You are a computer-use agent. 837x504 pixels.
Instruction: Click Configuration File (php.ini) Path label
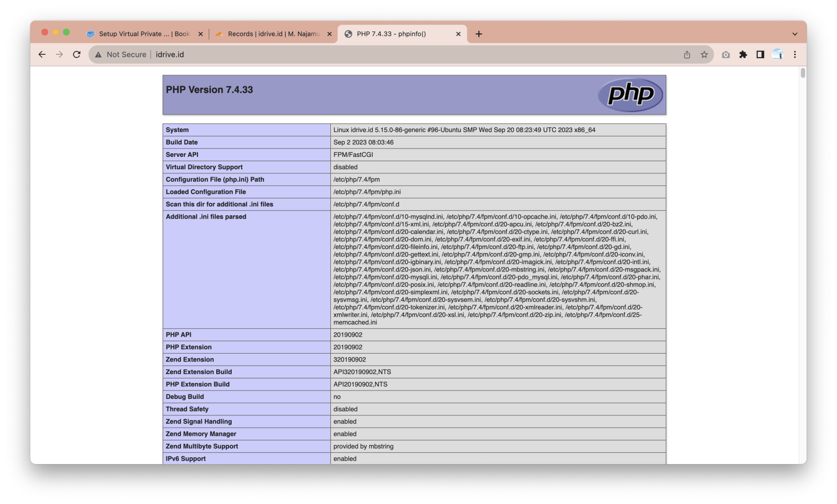pyautogui.click(x=215, y=180)
